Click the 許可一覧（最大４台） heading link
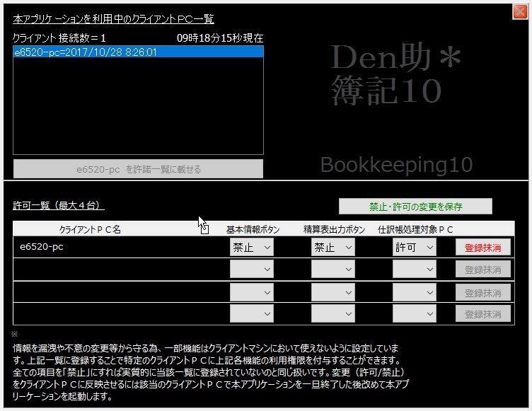532x411 pixels. (x=59, y=206)
